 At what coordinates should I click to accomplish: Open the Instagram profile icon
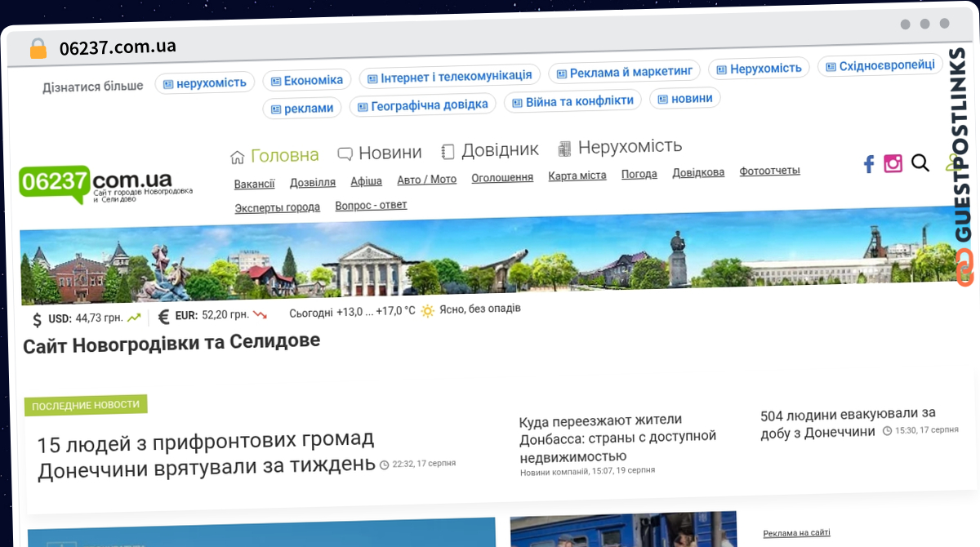893,163
